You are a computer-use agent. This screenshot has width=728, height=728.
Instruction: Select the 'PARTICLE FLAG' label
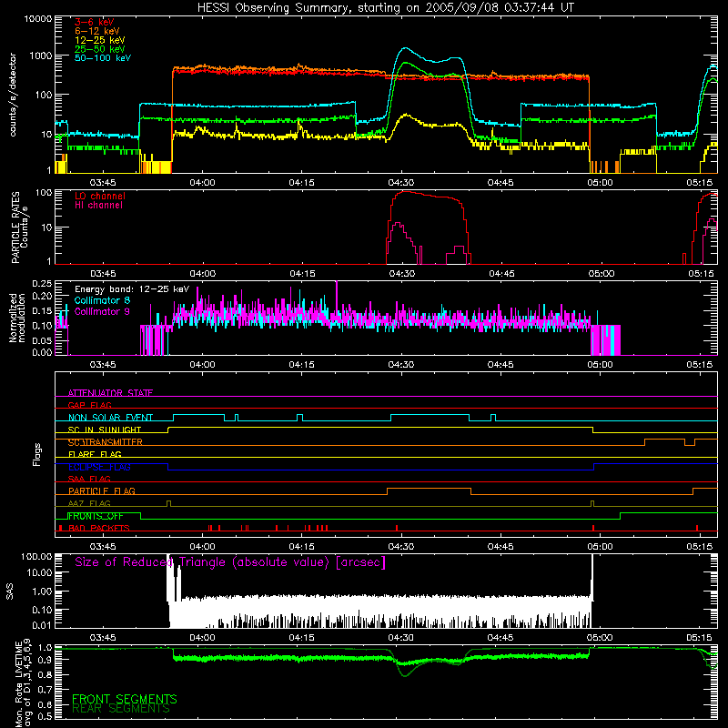102,490
